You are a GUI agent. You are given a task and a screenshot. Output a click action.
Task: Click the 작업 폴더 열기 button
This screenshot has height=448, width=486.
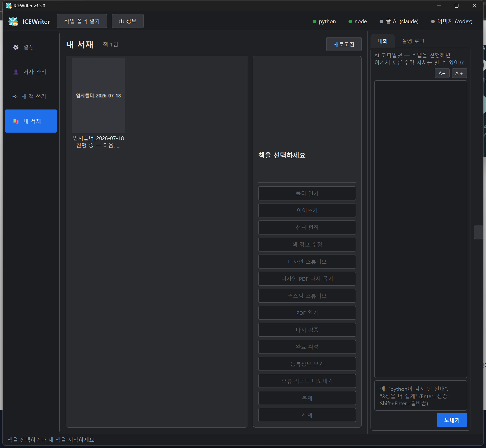pos(82,21)
